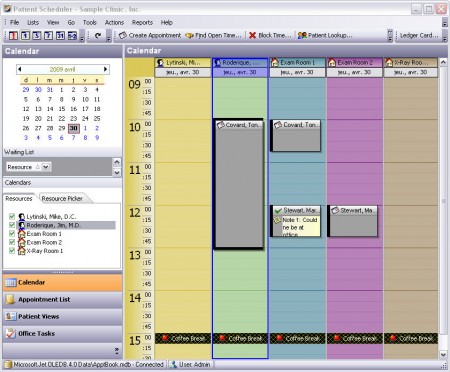Image resolution: width=450 pixels, height=372 pixels.
Task: Open Patient Views navigation button
Action: 62,317
